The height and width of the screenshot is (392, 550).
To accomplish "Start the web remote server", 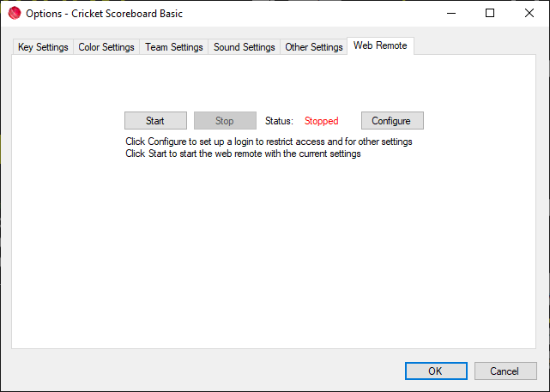I will click(x=155, y=121).
